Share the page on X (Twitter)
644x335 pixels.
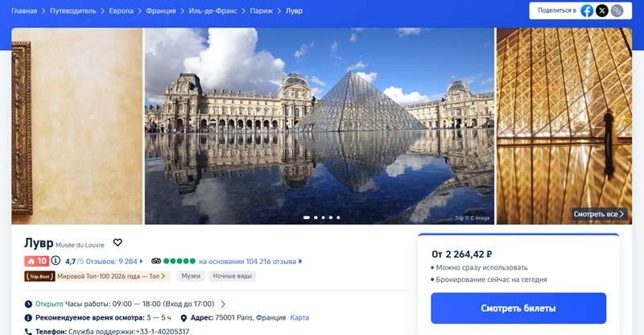602,10
